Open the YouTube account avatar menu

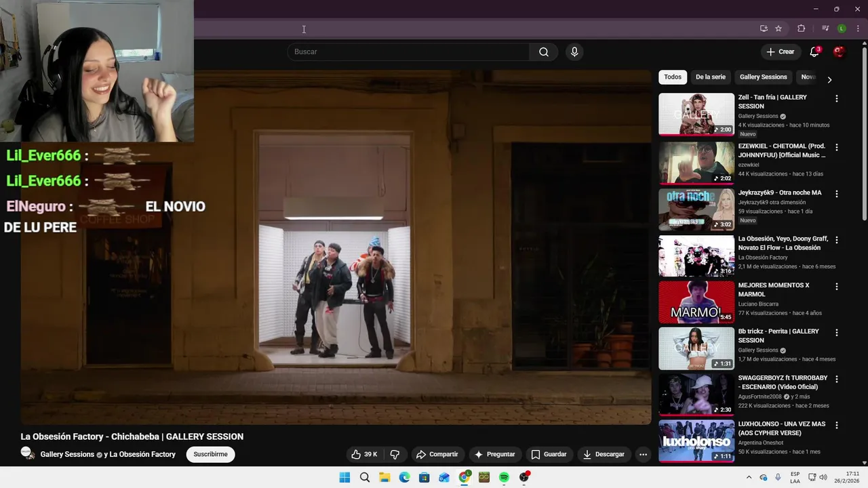click(x=839, y=52)
